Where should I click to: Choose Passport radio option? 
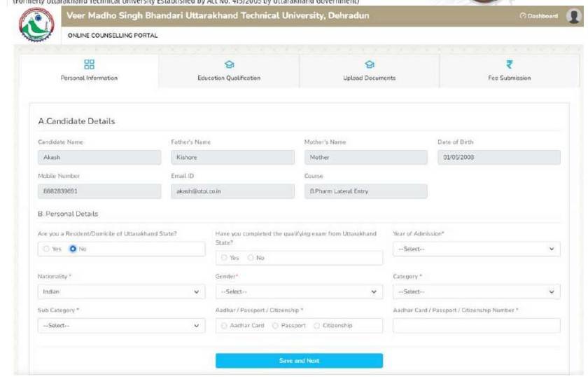coord(275,326)
